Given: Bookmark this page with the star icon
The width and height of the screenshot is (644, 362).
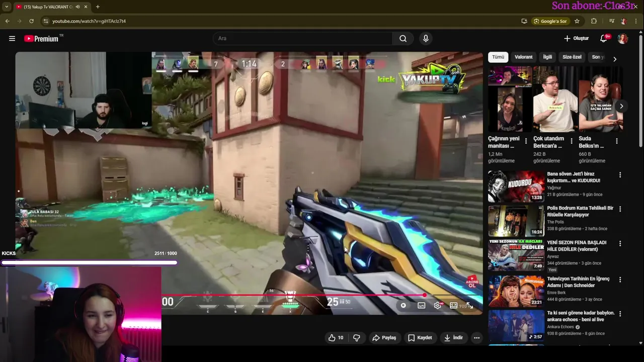Looking at the screenshot, I should pos(577,21).
